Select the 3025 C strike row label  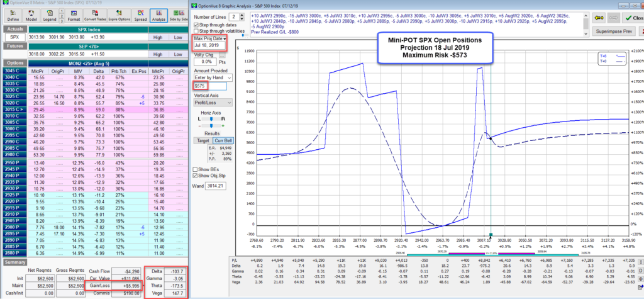(16, 97)
